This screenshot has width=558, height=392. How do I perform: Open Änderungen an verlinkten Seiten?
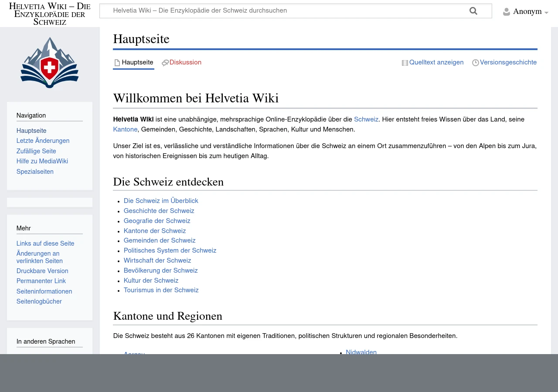(40, 257)
